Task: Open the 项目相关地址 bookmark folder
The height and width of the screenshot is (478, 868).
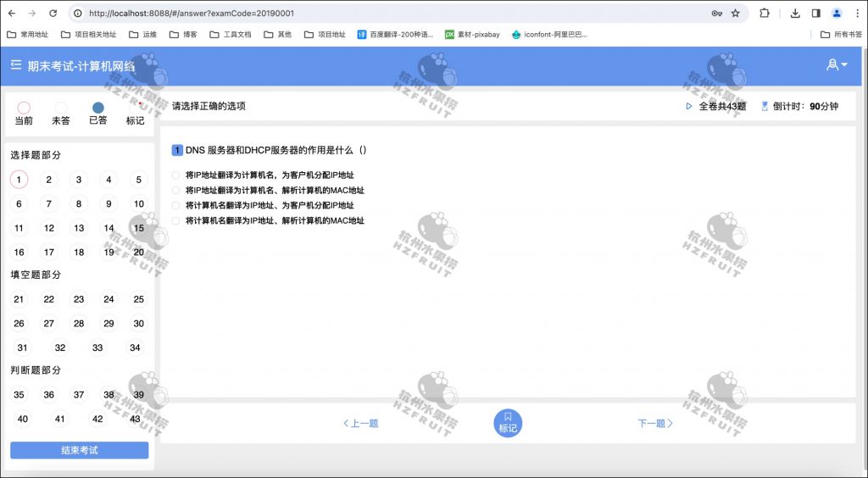Action: point(88,34)
